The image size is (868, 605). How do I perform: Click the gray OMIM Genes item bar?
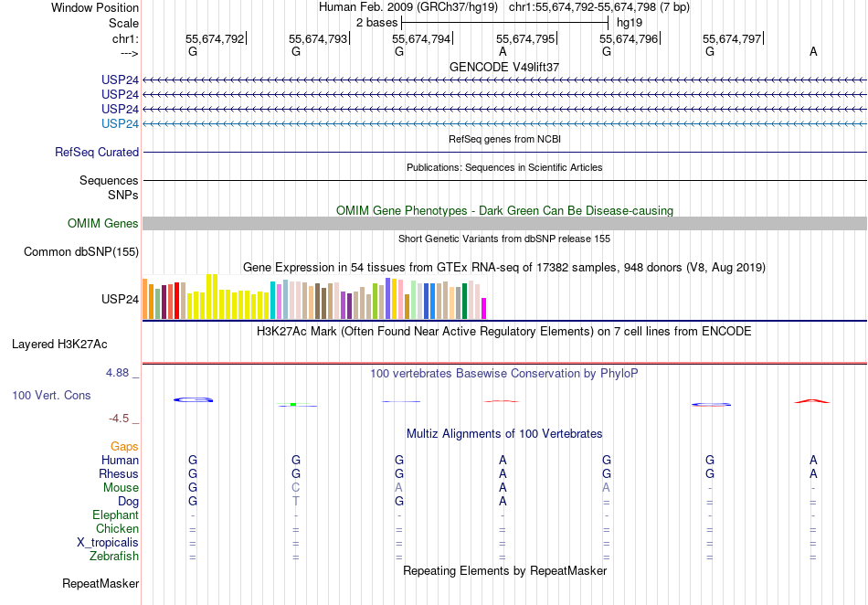pos(504,224)
